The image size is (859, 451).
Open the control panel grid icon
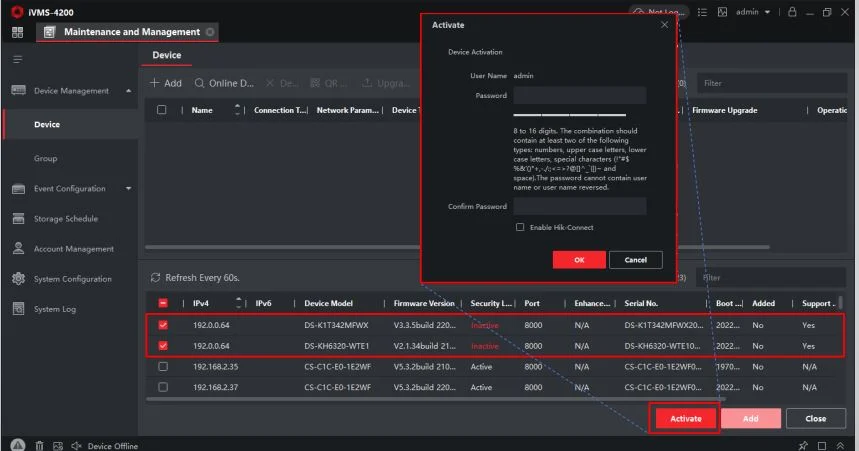coord(18,32)
